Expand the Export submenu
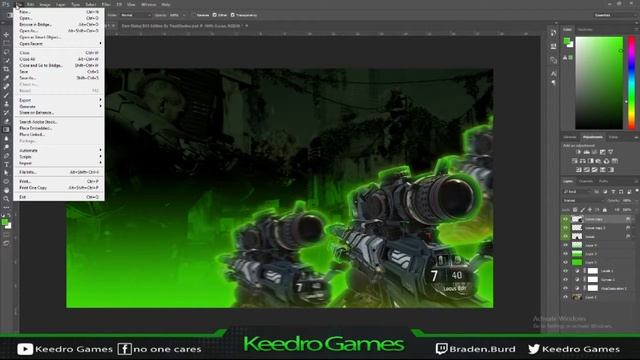The width and height of the screenshot is (640, 360). point(59,100)
